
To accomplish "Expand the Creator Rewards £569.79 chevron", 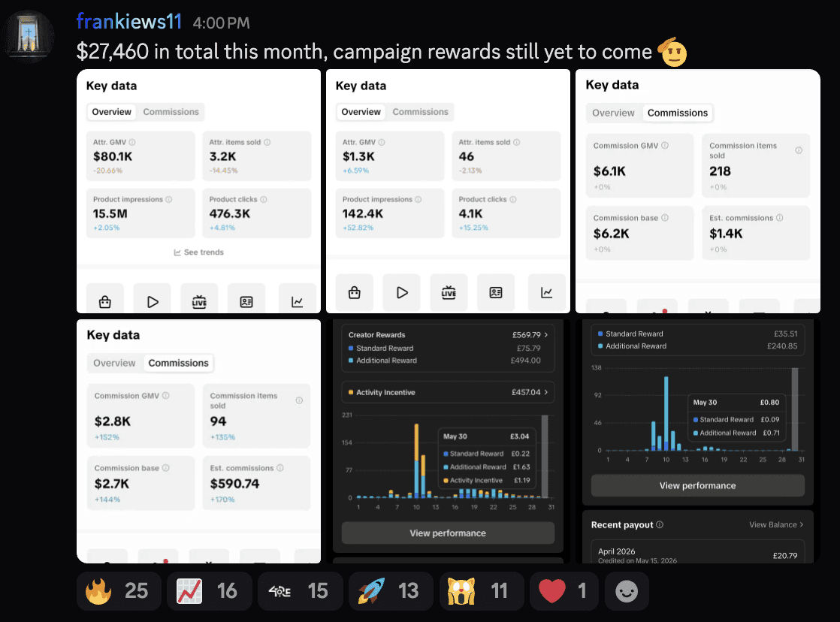I will [546, 335].
